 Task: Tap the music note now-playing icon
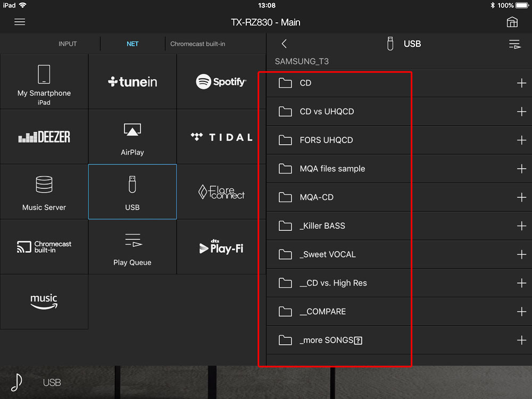(17, 382)
